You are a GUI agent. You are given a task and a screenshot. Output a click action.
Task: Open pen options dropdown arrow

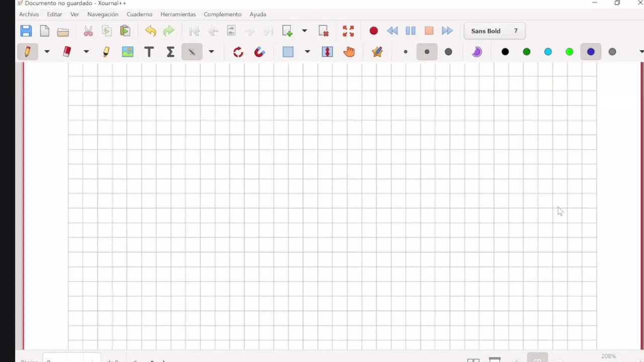(47, 52)
